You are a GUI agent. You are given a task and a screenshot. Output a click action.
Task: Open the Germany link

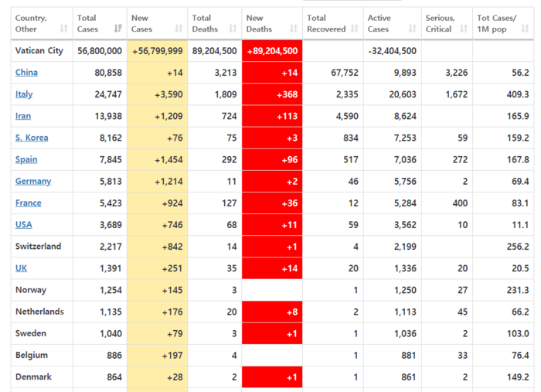click(x=33, y=181)
